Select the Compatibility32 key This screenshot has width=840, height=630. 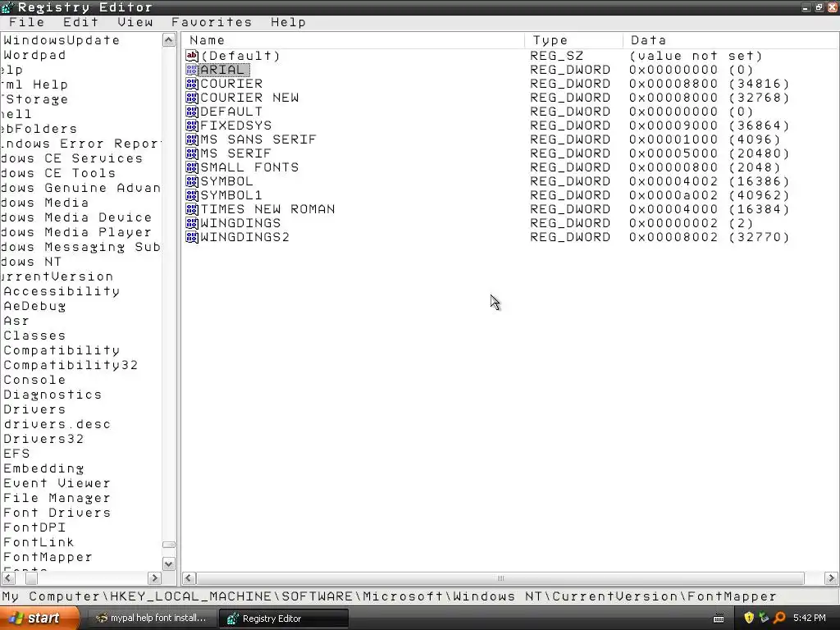point(71,365)
